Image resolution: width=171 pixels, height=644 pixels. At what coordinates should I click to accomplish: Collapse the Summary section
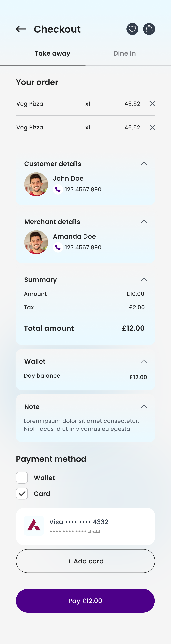[x=144, y=279]
